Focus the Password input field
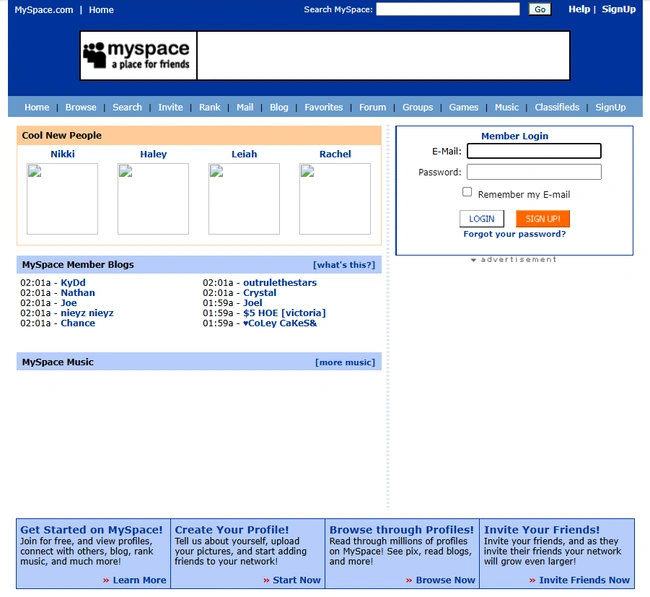The height and width of the screenshot is (597, 650). coord(534,172)
